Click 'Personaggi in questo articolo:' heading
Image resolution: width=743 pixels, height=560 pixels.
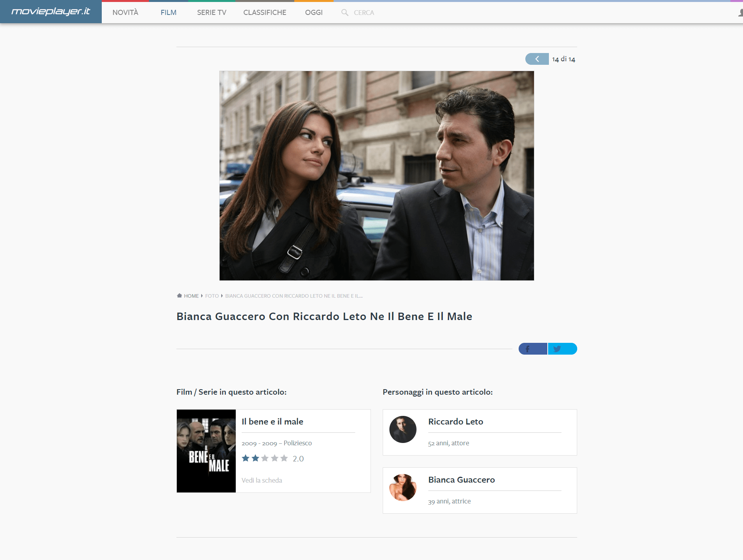click(x=438, y=392)
